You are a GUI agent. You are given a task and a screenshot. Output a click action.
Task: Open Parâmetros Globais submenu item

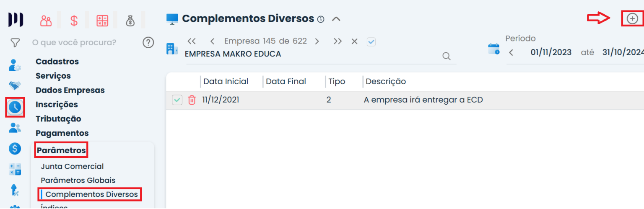pyautogui.click(x=78, y=181)
